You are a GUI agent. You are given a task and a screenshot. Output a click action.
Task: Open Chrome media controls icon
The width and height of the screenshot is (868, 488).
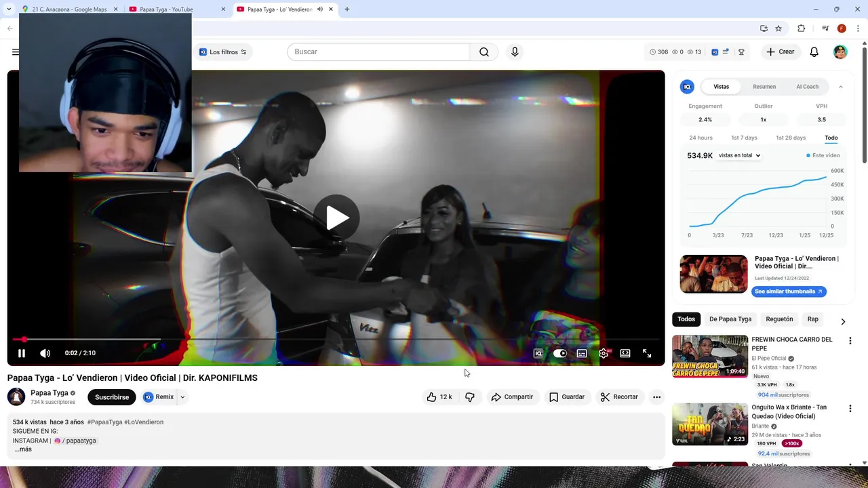(825, 28)
